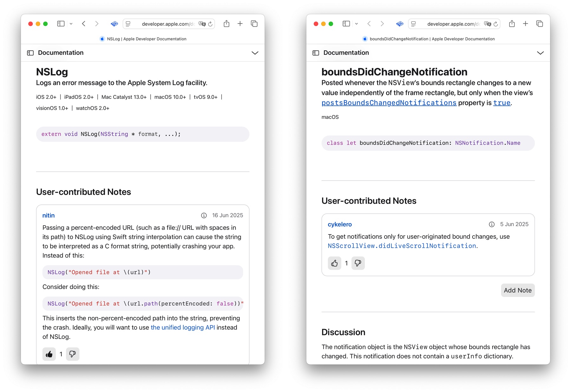The width and height of the screenshot is (571, 392).
Task: Click Documentation title in boundsDidChangeNotification window
Action: 346,53
